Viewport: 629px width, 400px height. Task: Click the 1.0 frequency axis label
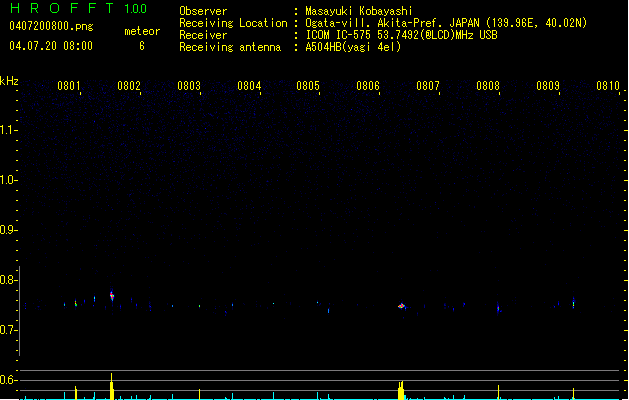tap(8, 180)
